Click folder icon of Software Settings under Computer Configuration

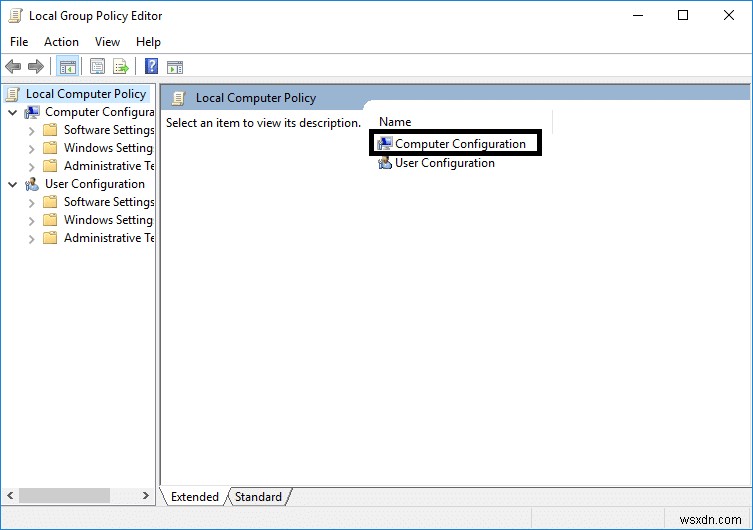pyautogui.click(x=50, y=130)
